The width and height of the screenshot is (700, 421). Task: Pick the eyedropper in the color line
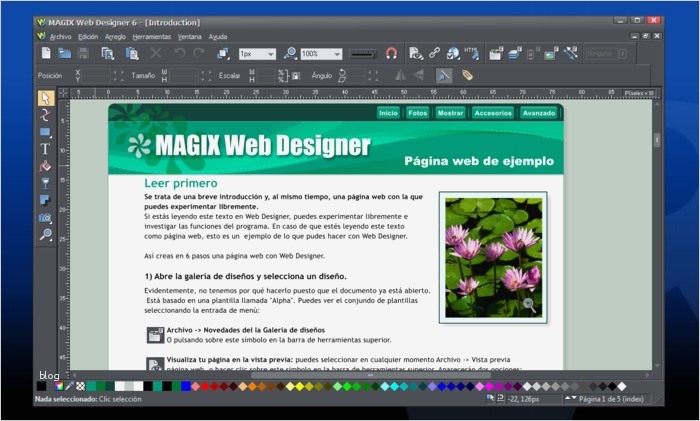coord(70,386)
